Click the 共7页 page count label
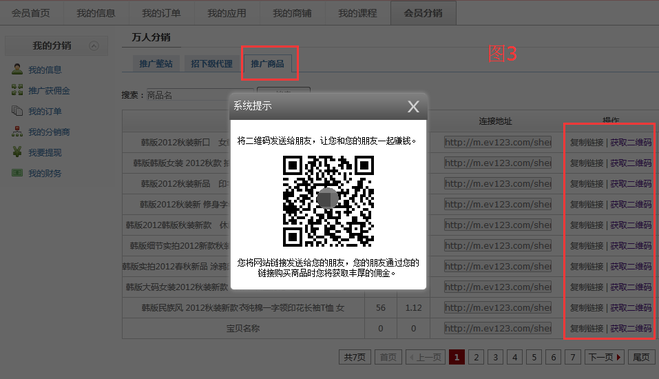659x379 pixels. coord(355,357)
